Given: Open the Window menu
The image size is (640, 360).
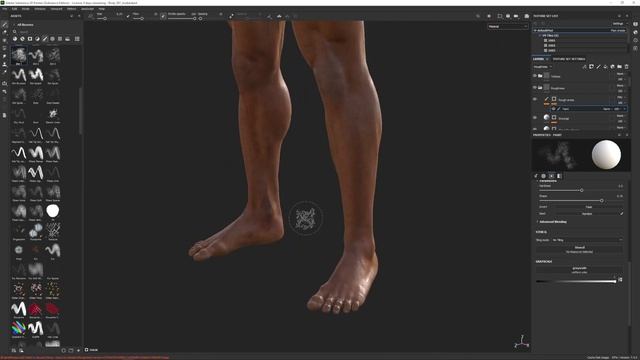Looking at the screenshot, I should 40,9.
